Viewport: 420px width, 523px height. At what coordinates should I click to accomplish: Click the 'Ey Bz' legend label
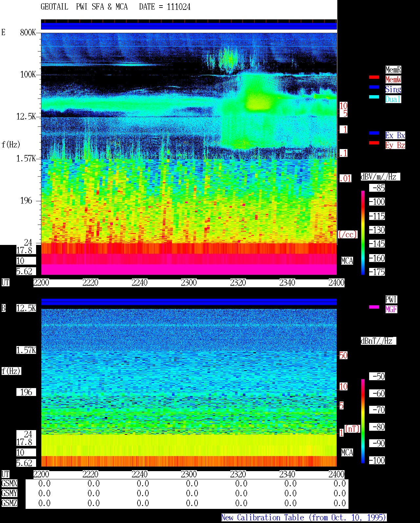click(395, 145)
